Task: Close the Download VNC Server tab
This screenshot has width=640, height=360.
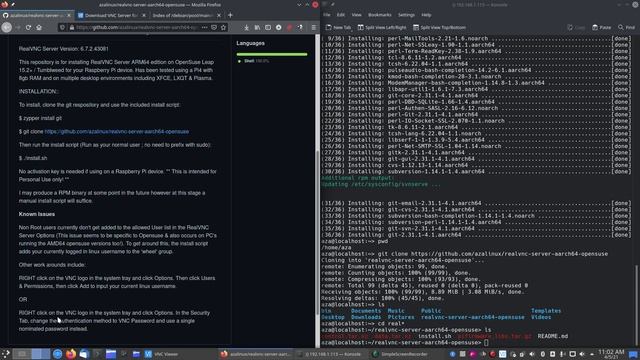Action: [144, 16]
